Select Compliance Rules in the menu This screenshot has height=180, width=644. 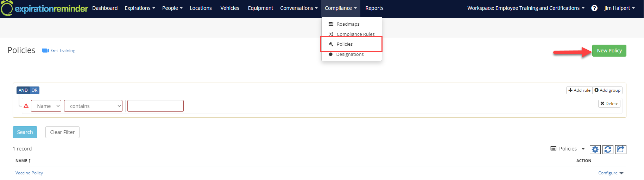352,34
